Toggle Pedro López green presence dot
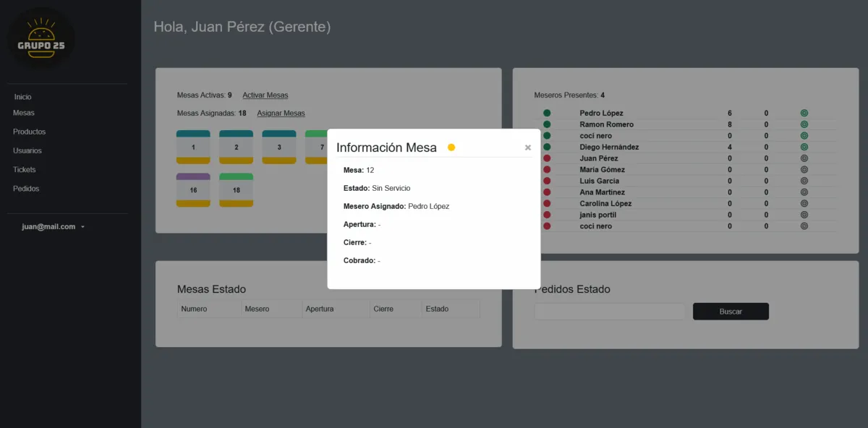This screenshot has width=868, height=428. (x=547, y=114)
